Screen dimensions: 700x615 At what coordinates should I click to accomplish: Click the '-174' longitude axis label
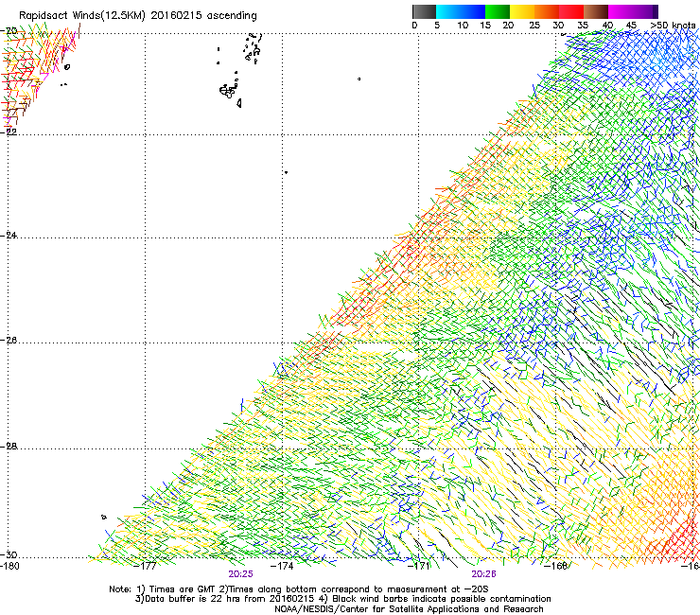point(282,566)
